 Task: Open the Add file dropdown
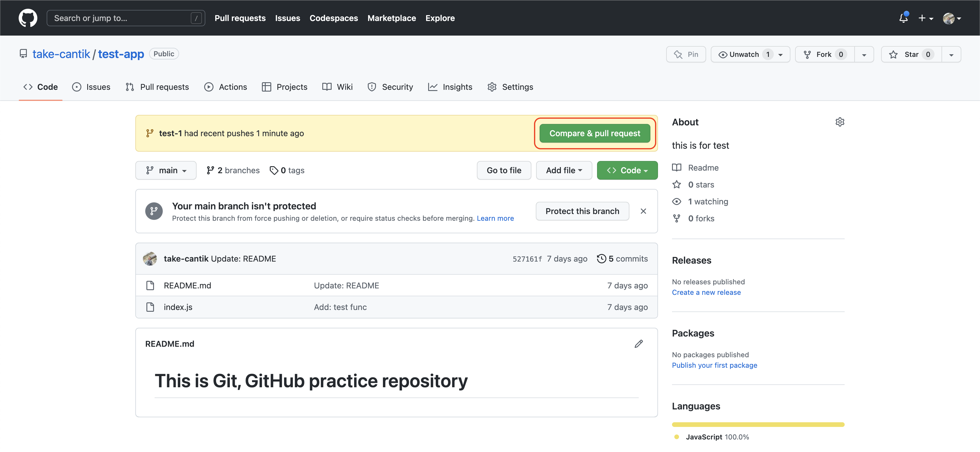click(x=564, y=171)
